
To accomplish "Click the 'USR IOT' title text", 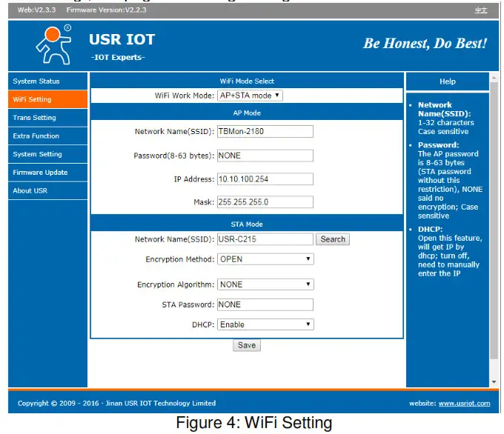I will point(122,39).
